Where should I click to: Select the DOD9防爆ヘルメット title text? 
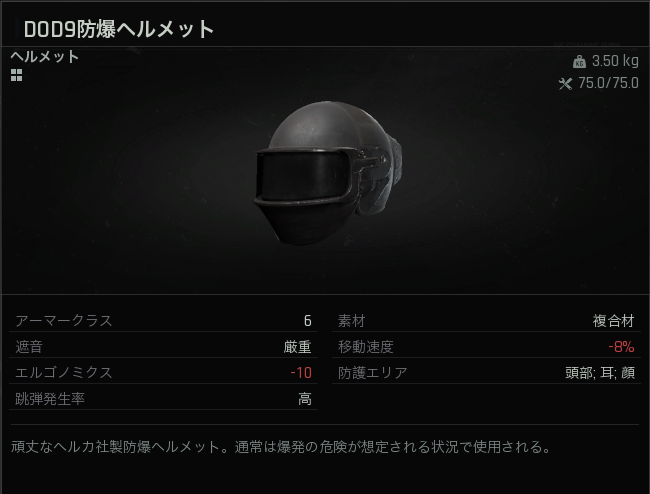[x=119, y=29]
